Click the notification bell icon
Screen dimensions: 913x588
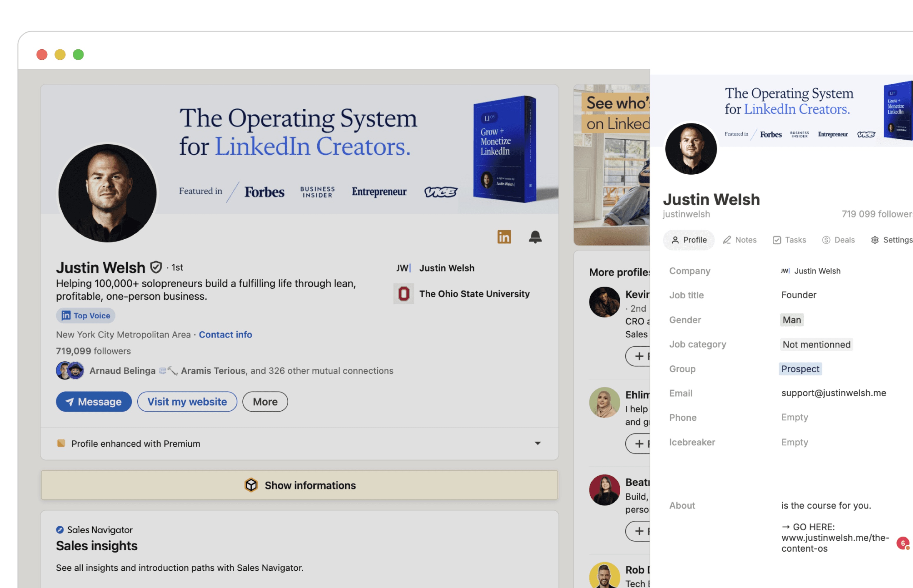535,237
